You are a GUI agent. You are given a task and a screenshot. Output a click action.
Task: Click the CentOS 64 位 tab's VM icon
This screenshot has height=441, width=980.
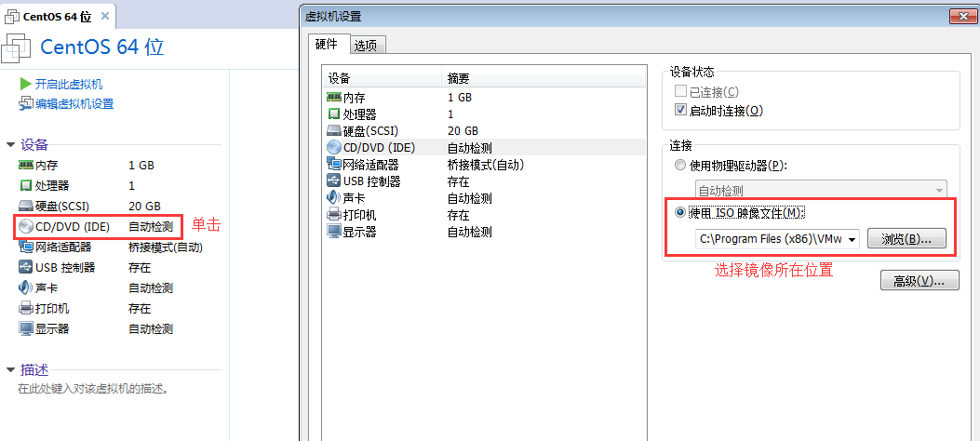(12, 16)
